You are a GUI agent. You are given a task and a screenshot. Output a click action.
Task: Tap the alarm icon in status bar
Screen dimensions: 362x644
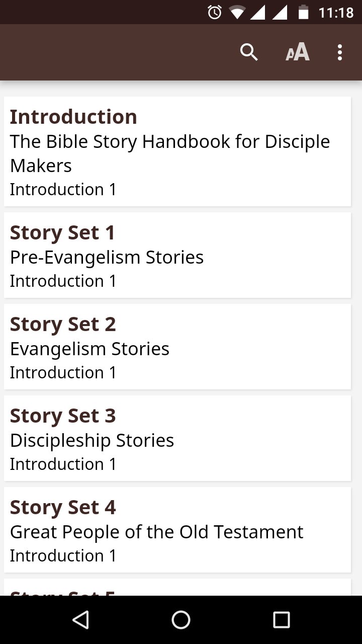pos(215,12)
